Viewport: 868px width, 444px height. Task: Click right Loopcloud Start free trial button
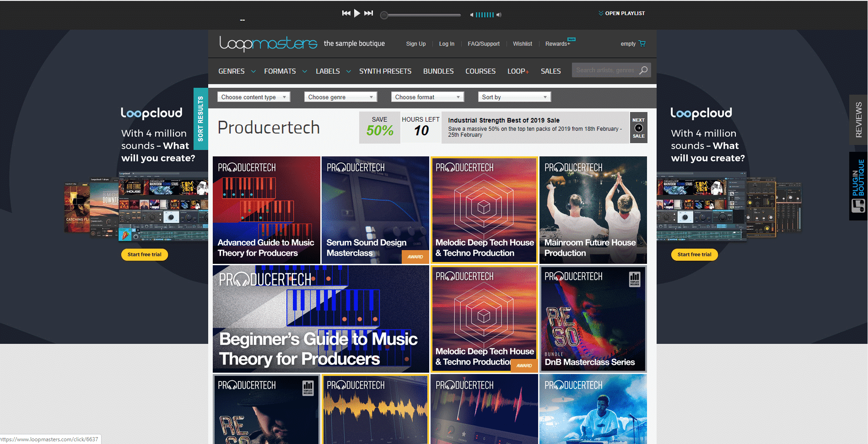[695, 255]
